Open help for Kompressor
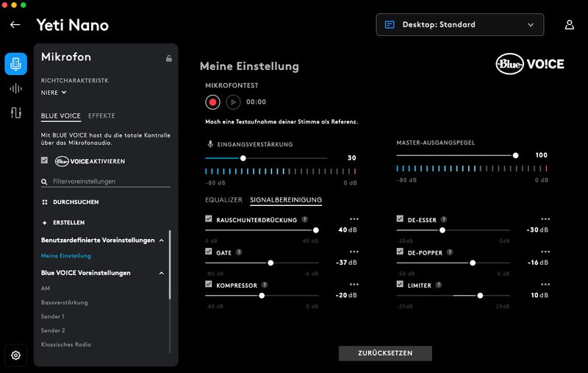Image resolution: width=588 pixels, height=373 pixels. click(x=265, y=285)
